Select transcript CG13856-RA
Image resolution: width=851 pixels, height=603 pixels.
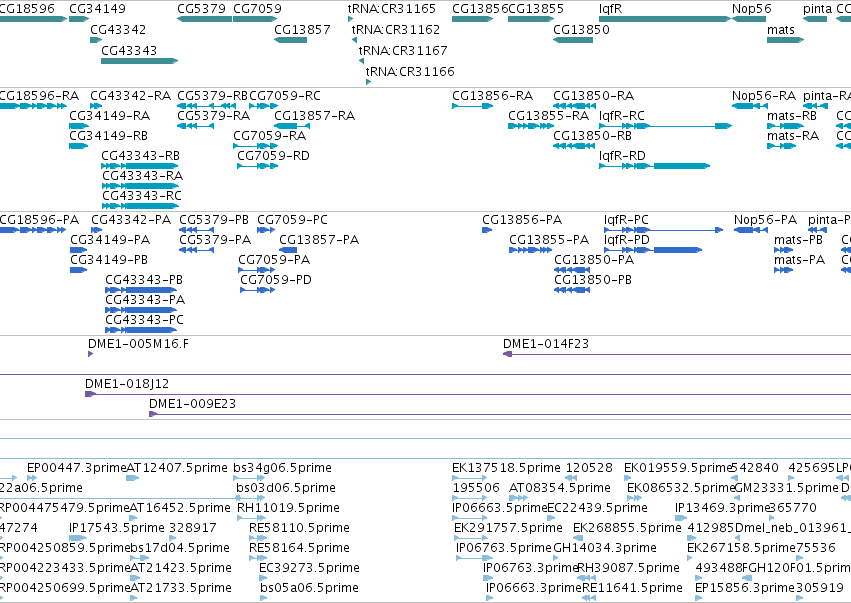pos(473,106)
